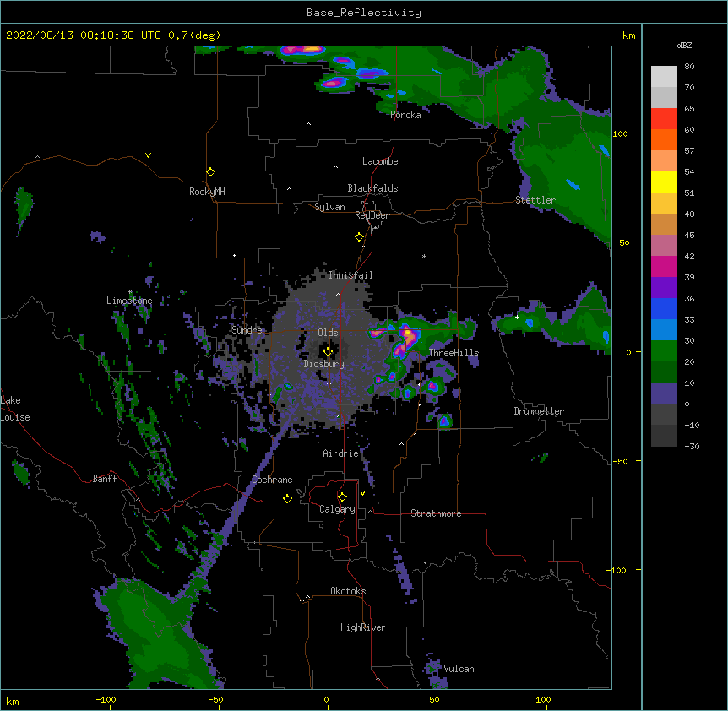The width and height of the screenshot is (728, 711).
Task: Click the Sylvan label
Action: click(329, 207)
